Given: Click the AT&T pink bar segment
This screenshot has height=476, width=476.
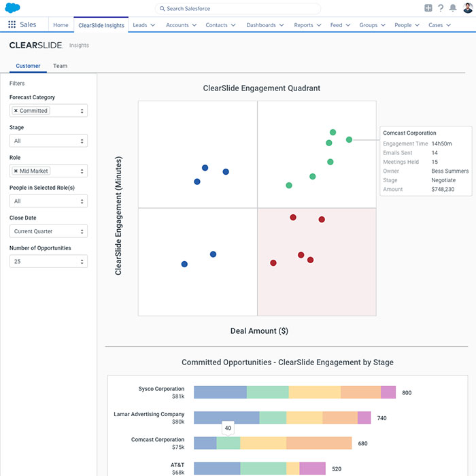Looking at the screenshot, I should click(312, 469).
